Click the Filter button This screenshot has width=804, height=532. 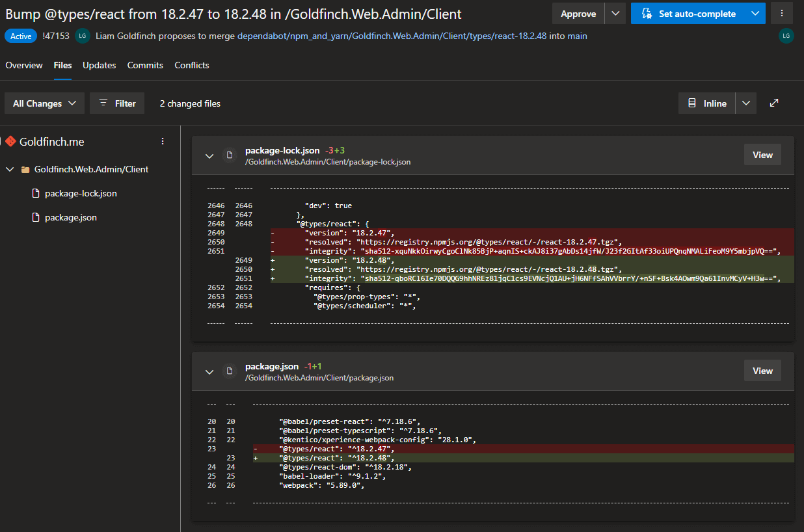(x=117, y=103)
